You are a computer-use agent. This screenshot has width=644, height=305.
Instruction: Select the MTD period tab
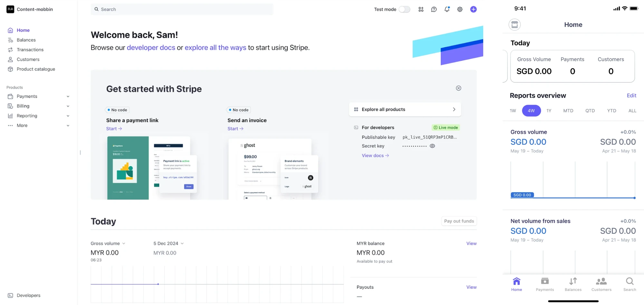[568, 110]
